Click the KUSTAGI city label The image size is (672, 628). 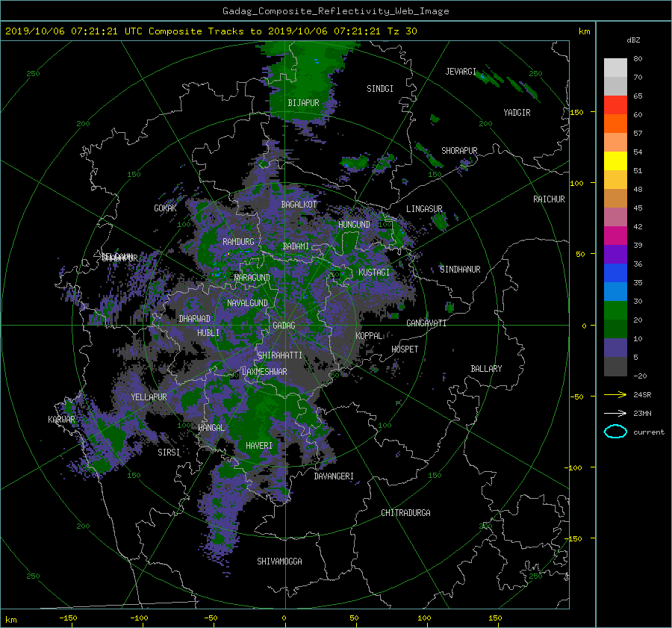pos(374,273)
